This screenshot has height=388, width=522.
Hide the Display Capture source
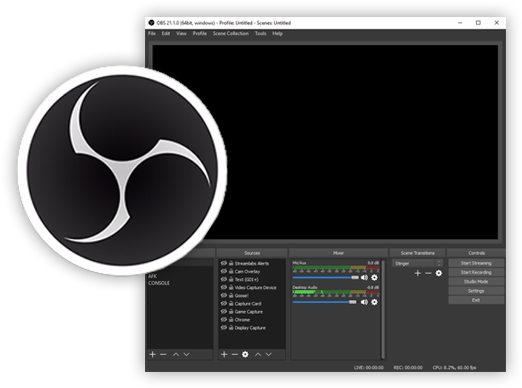pyautogui.click(x=224, y=327)
